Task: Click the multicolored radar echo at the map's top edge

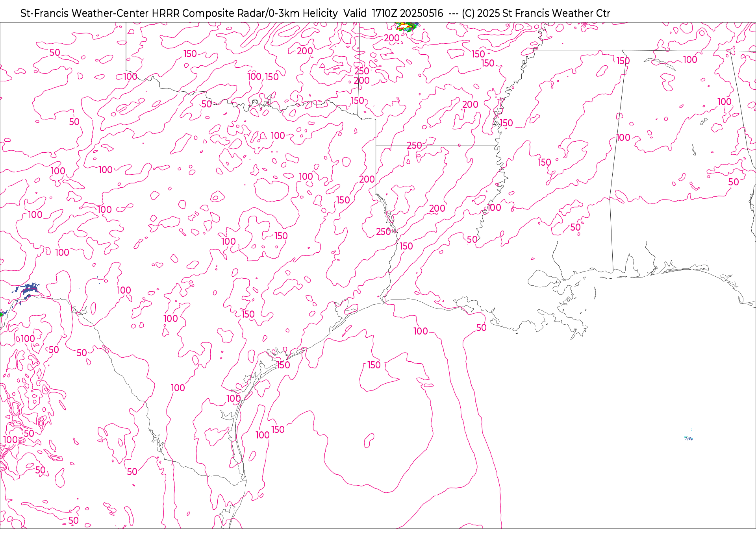Action: point(407,27)
